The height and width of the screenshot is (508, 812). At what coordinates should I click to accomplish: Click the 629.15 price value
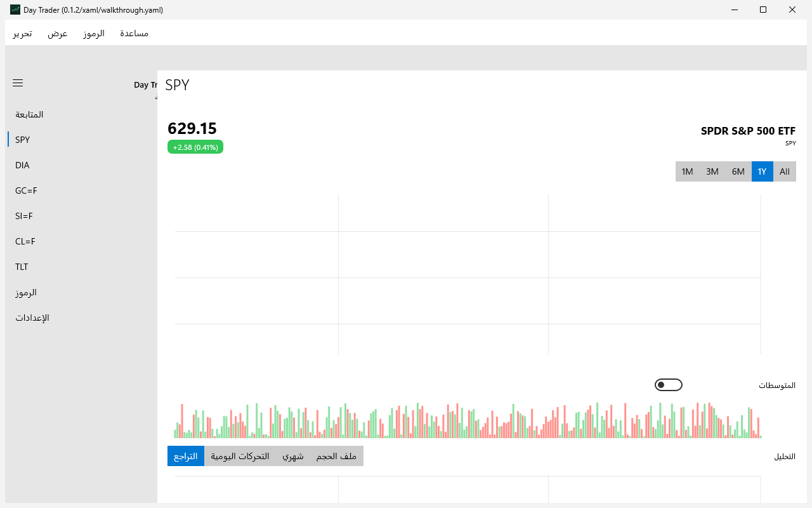[x=192, y=128]
